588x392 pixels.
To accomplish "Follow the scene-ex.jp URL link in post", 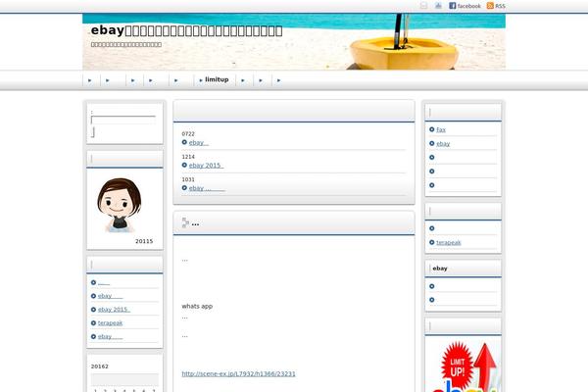I will click(238, 373).
